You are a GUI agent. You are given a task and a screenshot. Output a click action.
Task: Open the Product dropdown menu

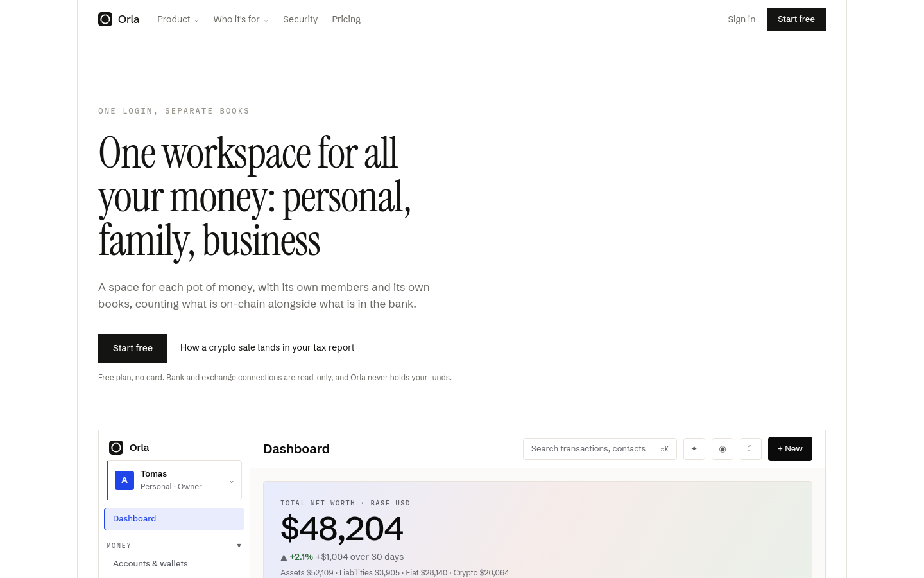(178, 19)
